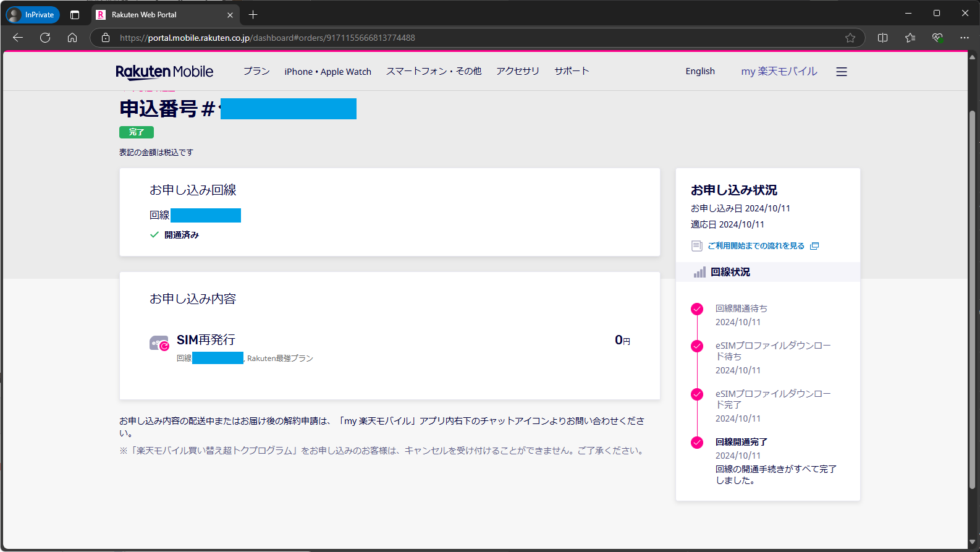
Task: Click the 表記の金額は税込です note
Action: pyautogui.click(x=156, y=152)
